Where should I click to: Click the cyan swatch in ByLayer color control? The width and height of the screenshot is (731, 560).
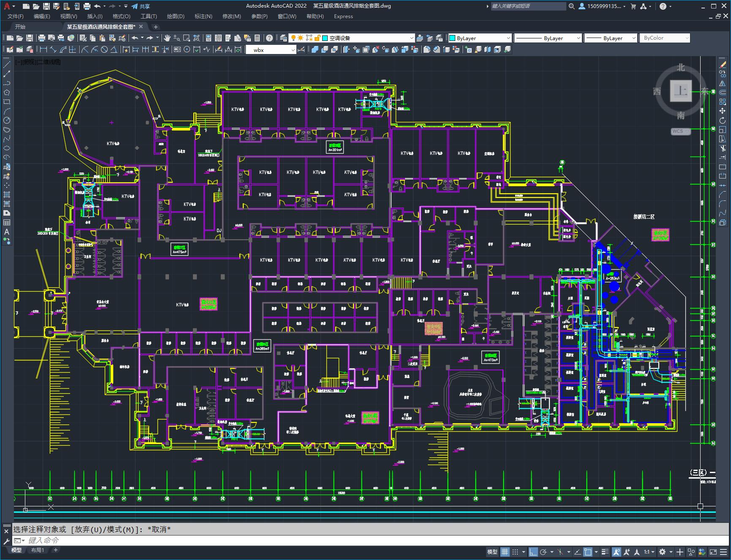(x=452, y=38)
